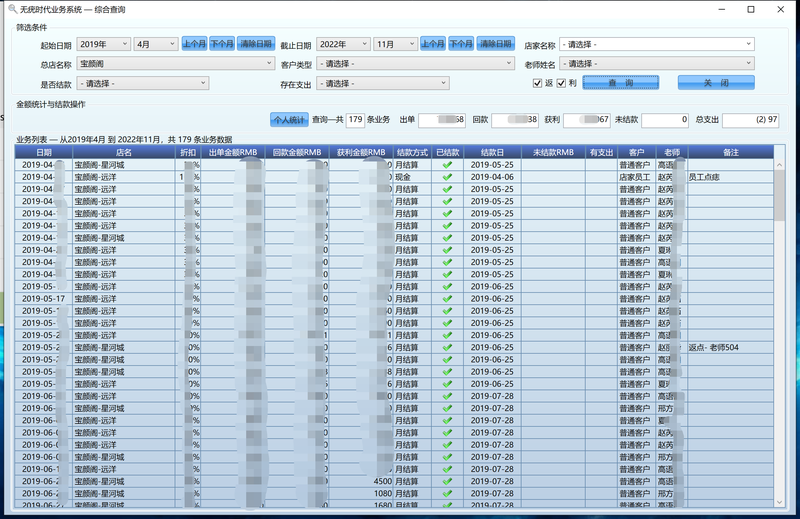Click the 未结款RMB column header
Image resolution: width=800 pixels, height=519 pixels.
pyautogui.click(x=554, y=152)
